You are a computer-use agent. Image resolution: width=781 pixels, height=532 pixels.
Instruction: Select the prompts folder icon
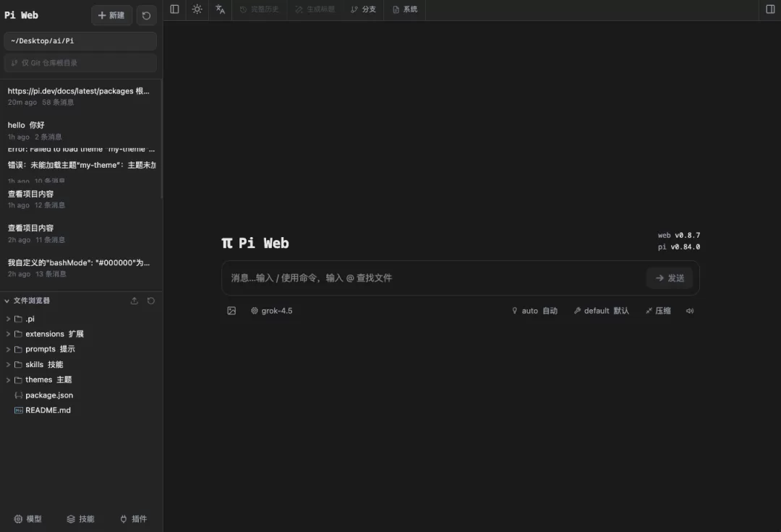pyautogui.click(x=18, y=349)
